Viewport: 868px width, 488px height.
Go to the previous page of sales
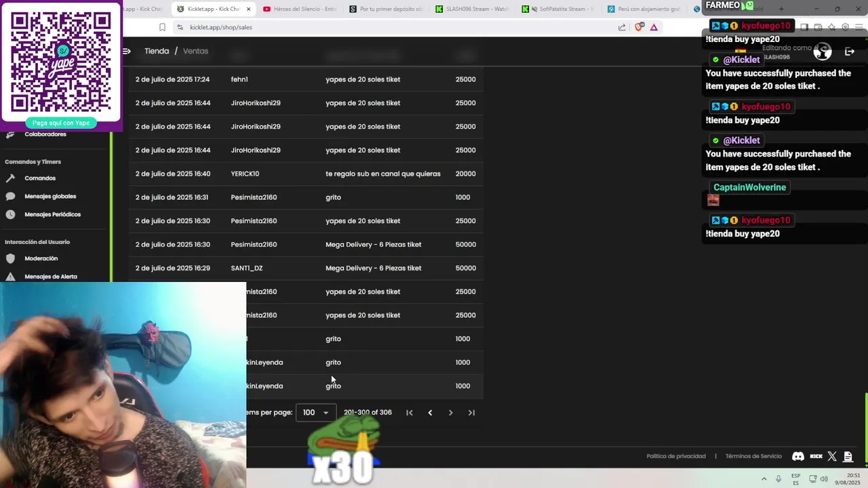tap(430, 412)
